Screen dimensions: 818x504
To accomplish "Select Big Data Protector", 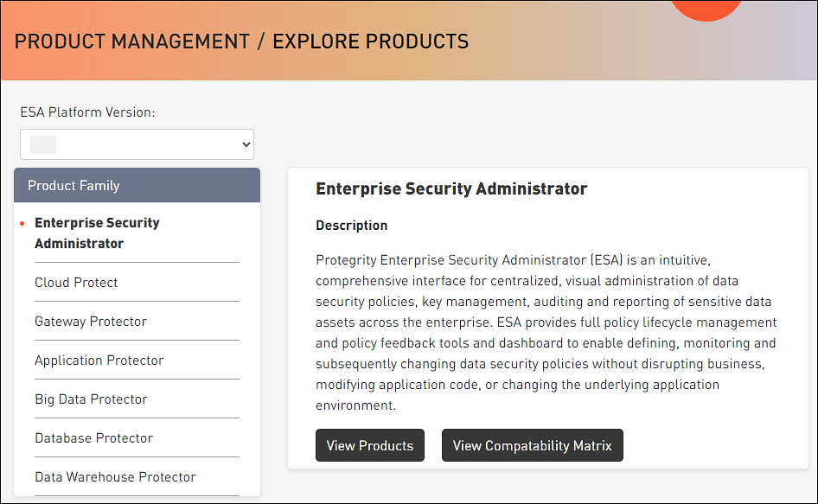I will point(91,399).
